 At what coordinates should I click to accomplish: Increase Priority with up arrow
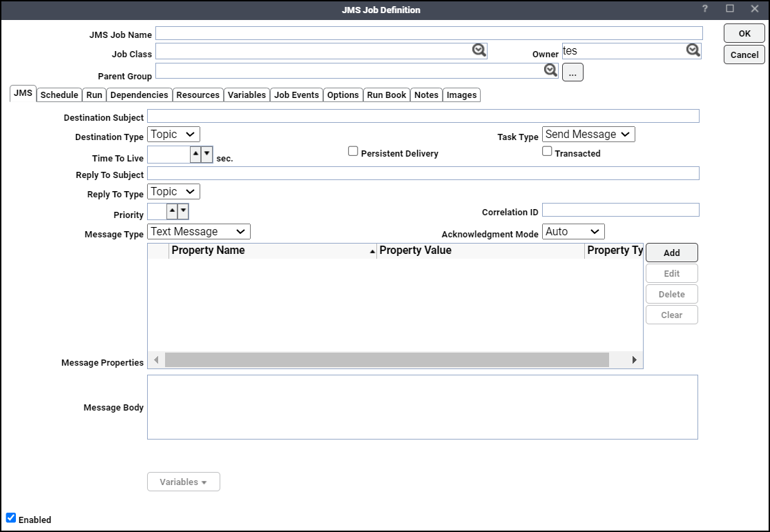click(x=172, y=212)
